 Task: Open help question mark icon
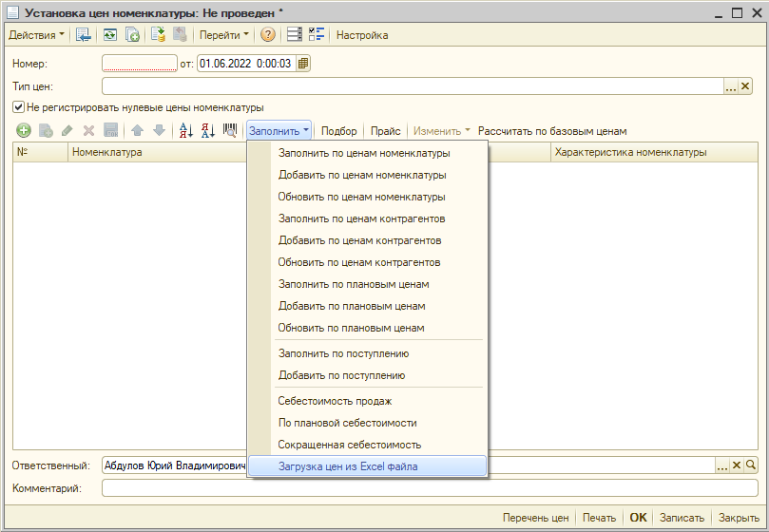[268, 35]
